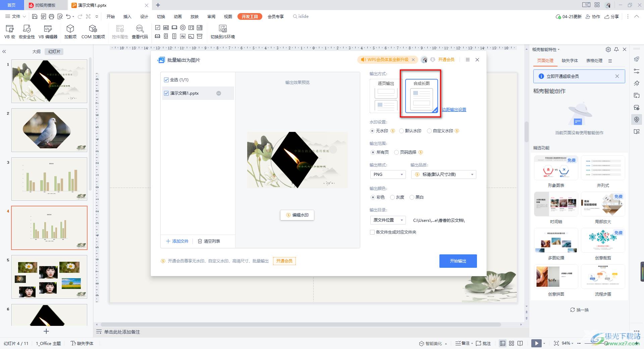The width and height of the screenshot is (644, 349).
Task: Switch to normal view icon in status bar
Action: point(502,343)
